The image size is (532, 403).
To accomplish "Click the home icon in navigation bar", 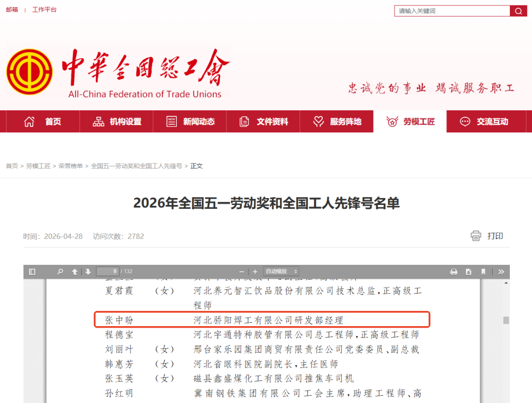I will (x=29, y=122).
